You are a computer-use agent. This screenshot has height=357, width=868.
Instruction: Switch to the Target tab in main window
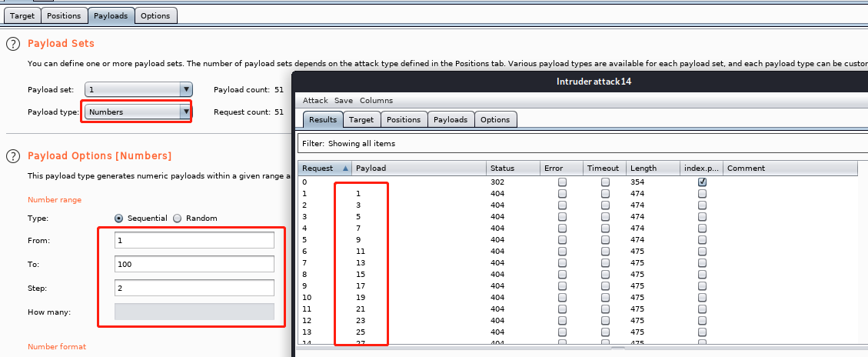coord(22,15)
